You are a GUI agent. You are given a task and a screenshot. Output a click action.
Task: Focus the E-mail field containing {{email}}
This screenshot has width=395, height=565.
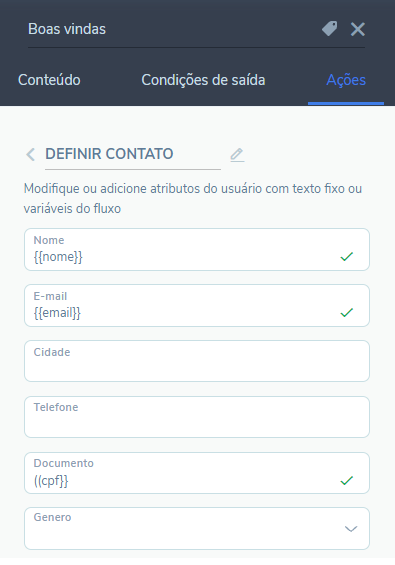tap(197, 306)
